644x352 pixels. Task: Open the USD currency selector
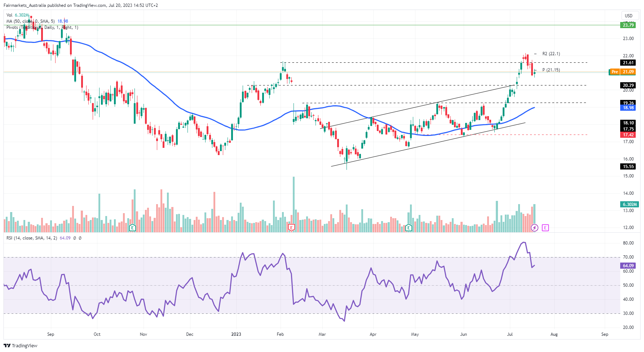628,16
